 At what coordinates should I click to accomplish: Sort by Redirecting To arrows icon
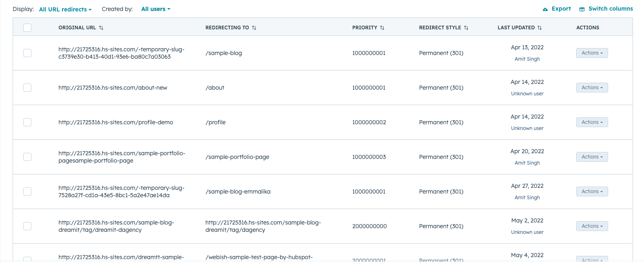pyautogui.click(x=254, y=28)
